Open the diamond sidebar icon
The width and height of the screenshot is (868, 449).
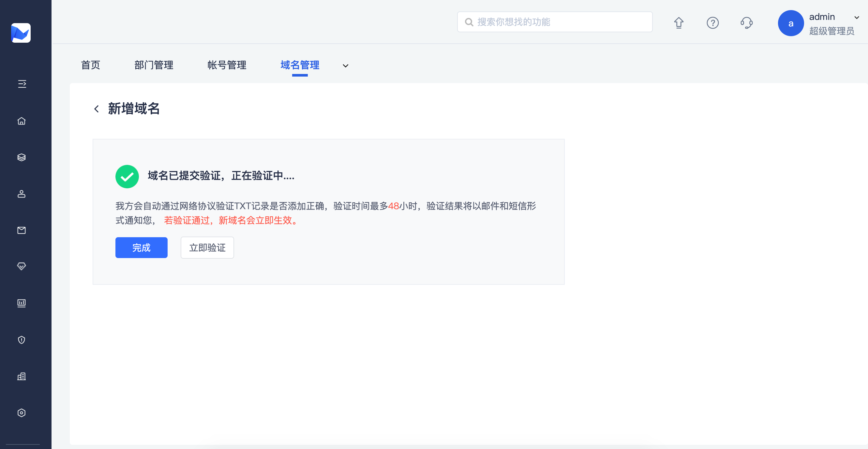tap(22, 267)
